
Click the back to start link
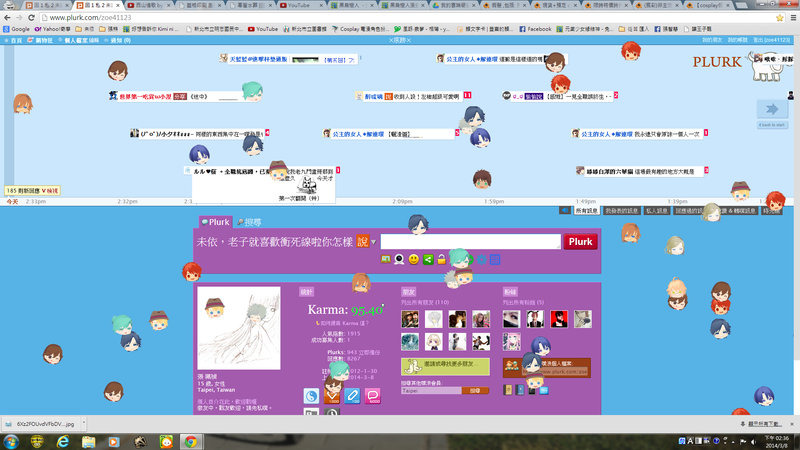point(772,125)
